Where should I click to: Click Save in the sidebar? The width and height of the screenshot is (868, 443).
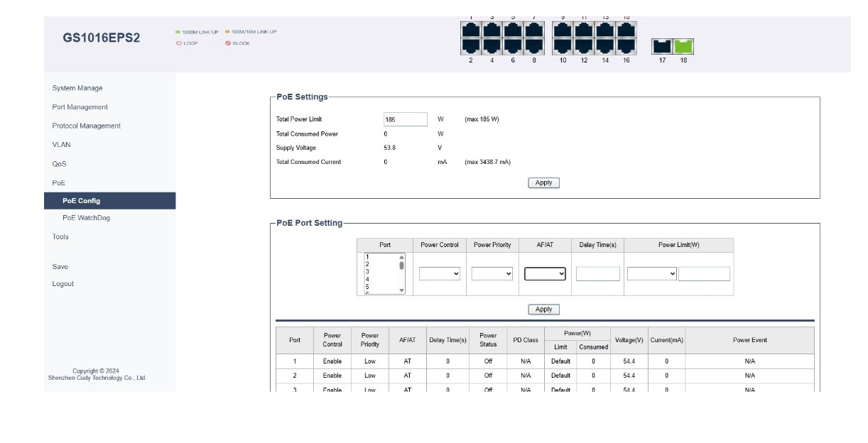60,267
